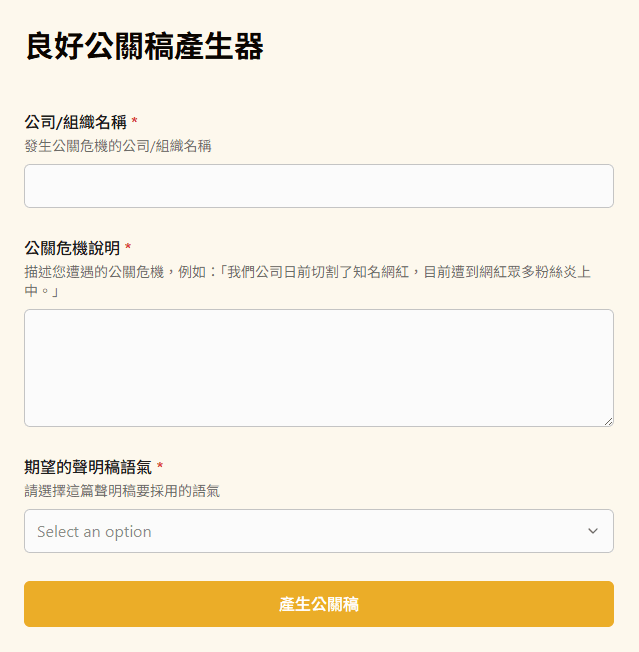Click the 期望的聲明稿語氣 field label
The image size is (639, 652).
click(x=88, y=467)
